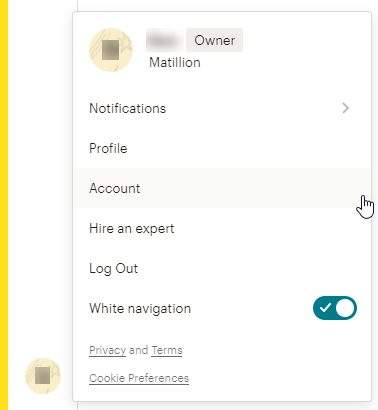The height and width of the screenshot is (410, 378).
Task: Click the Owner role badge
Action: 214,40
